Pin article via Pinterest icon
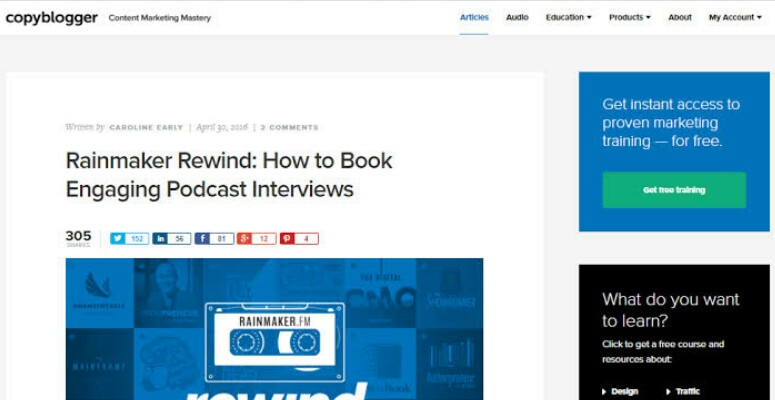This screenshot has width=775, height=400. tap(287, 239)
